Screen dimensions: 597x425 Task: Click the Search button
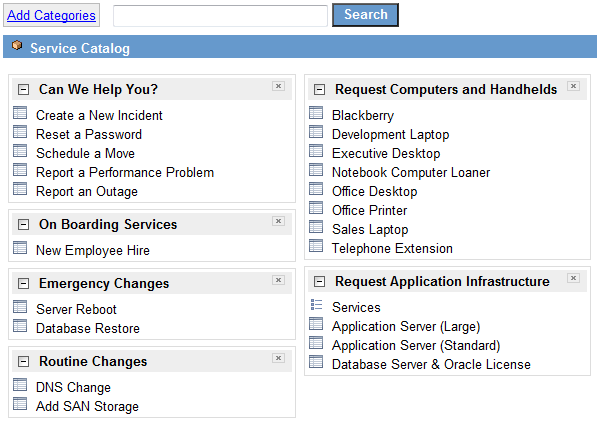coord(366,15)
